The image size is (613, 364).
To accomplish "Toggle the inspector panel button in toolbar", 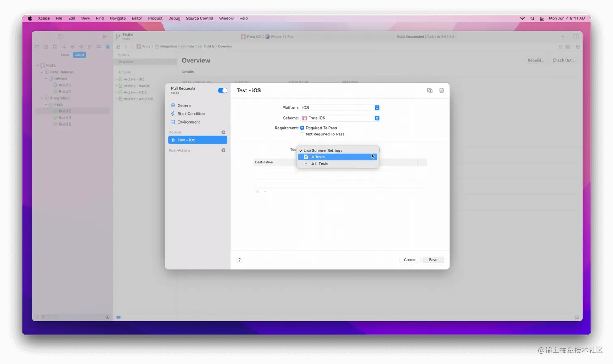I will click(x=576, y=36).
